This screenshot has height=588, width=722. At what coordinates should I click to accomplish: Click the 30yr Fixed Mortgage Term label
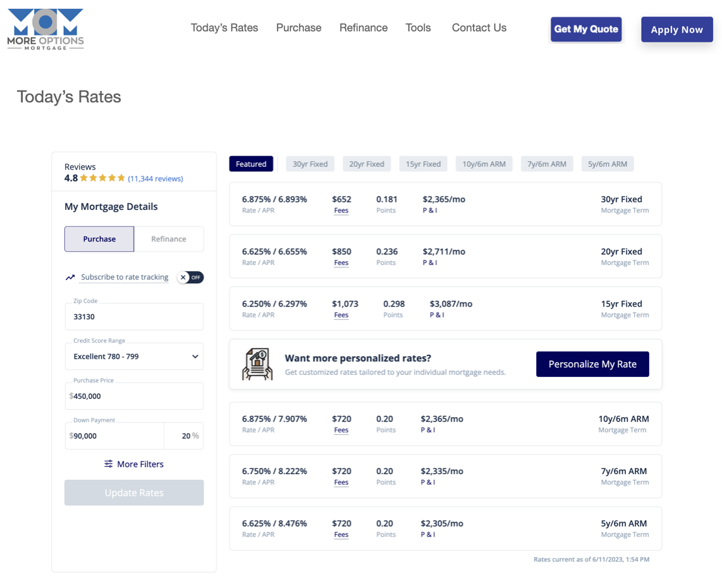coord(625,204)
